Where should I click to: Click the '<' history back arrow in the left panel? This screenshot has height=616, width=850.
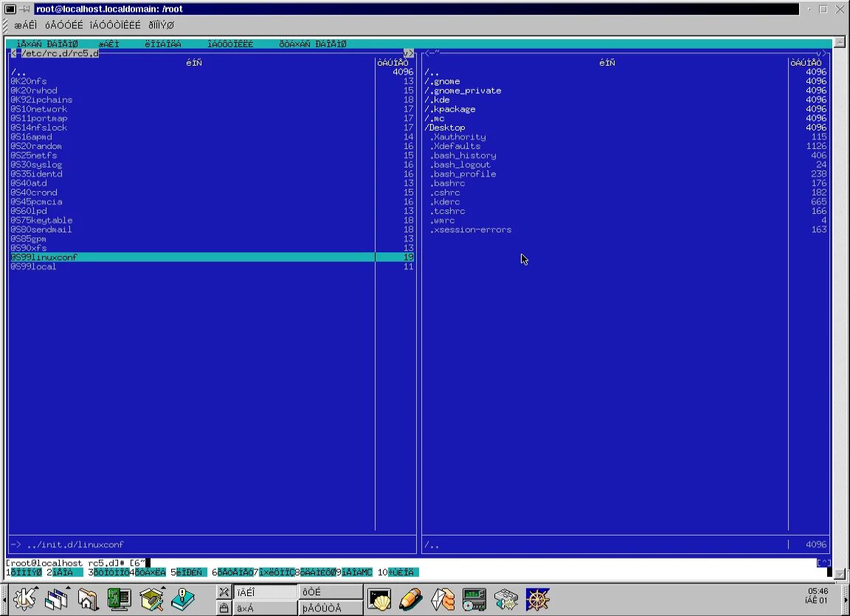click(13, 53)
